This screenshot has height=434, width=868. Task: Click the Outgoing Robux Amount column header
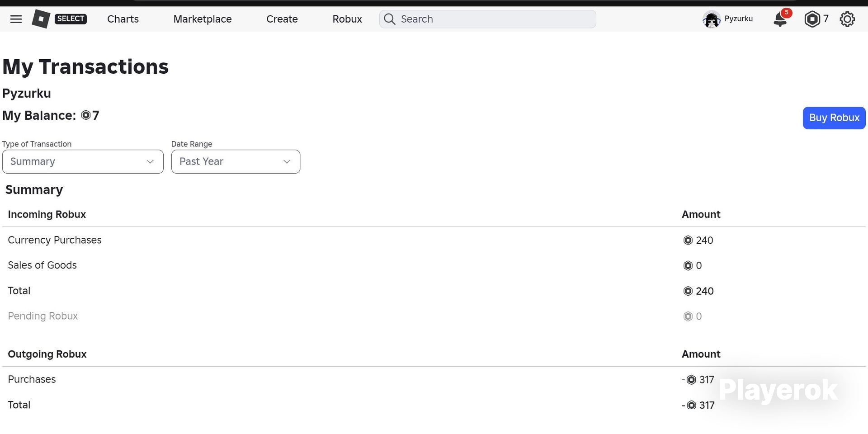coord(701,354)
